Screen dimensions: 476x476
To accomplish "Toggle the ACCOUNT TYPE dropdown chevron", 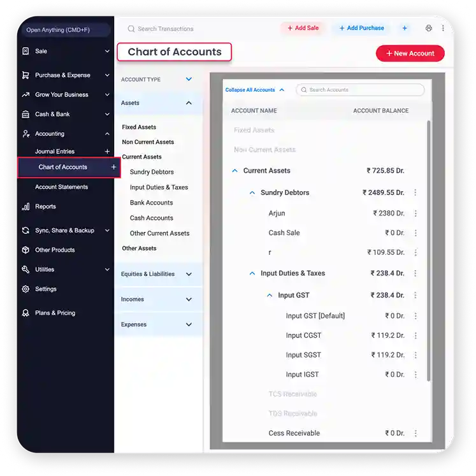I will 189,79.
